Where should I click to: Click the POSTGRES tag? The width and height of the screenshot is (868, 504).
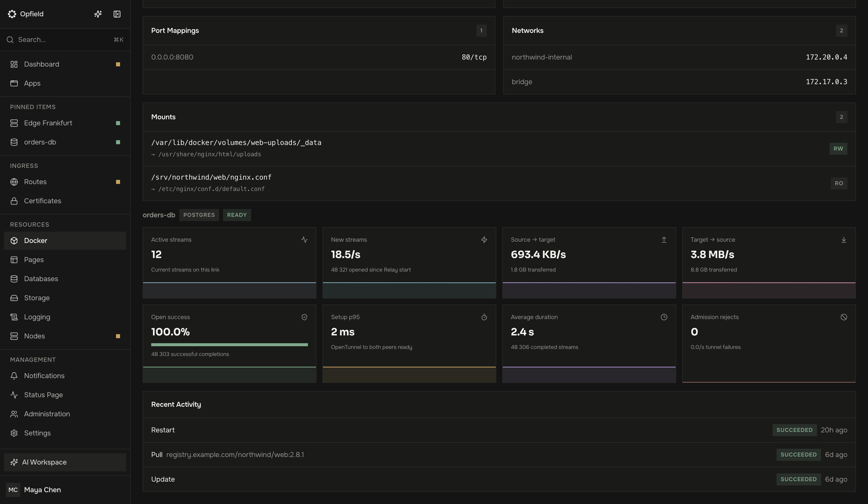coord(199,215)
